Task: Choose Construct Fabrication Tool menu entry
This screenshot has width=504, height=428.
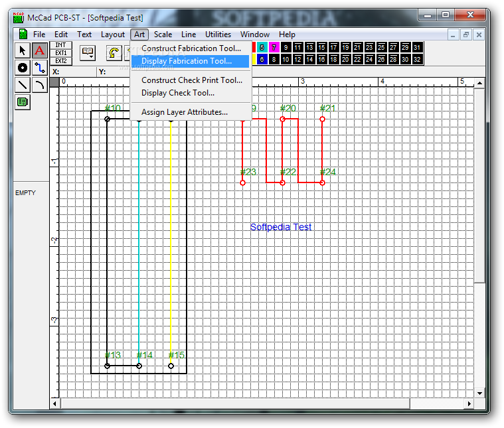Action: click(x=191, y=48)
